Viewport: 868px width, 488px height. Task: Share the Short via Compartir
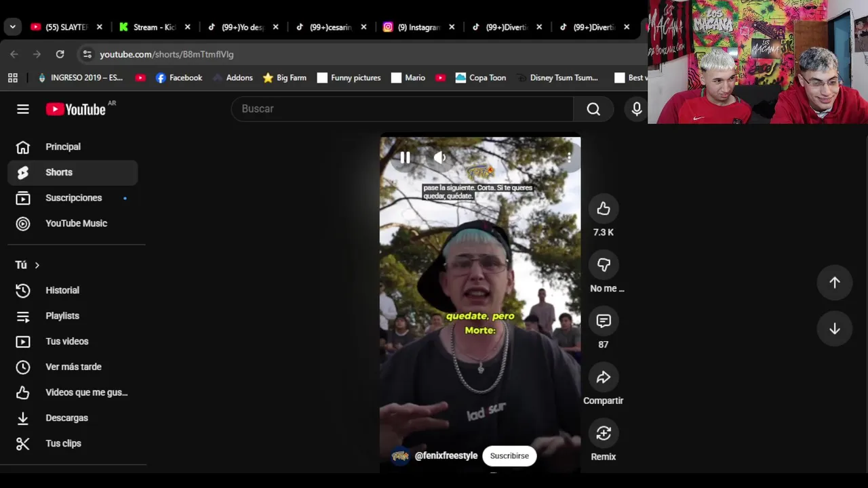pos(604,378)
